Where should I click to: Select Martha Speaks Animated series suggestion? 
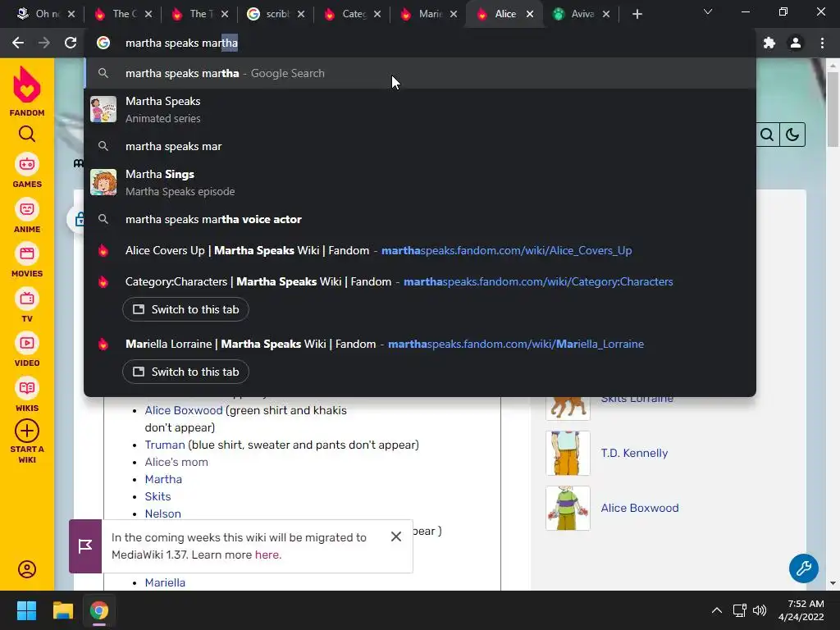click(x=420, y=109)
